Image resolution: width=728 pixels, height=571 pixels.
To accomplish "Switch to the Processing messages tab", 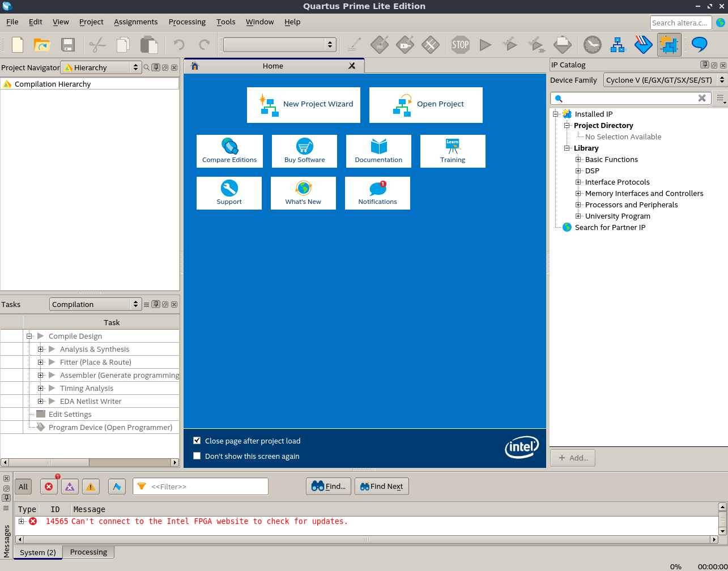I will click(x=88, y=552).
